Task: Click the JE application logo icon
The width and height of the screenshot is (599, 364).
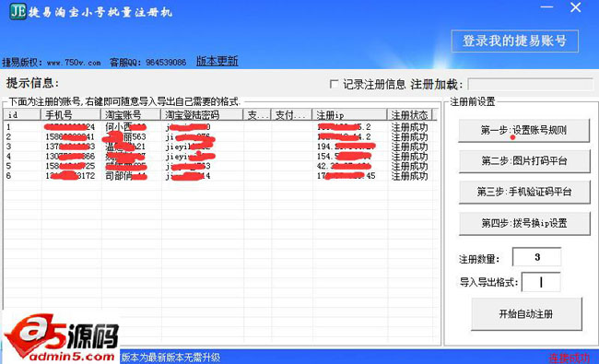Action: 18,11
